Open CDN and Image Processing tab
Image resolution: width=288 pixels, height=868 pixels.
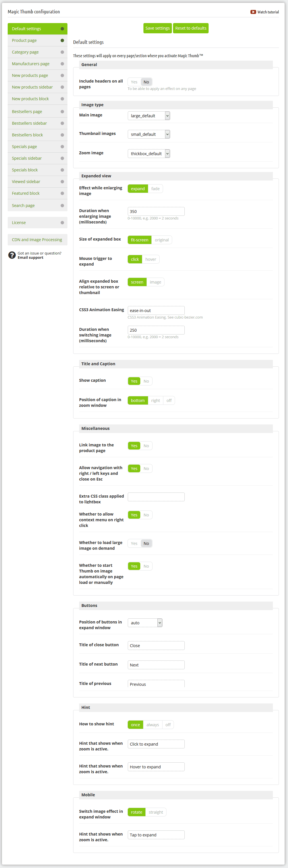(x=37, y=240)
